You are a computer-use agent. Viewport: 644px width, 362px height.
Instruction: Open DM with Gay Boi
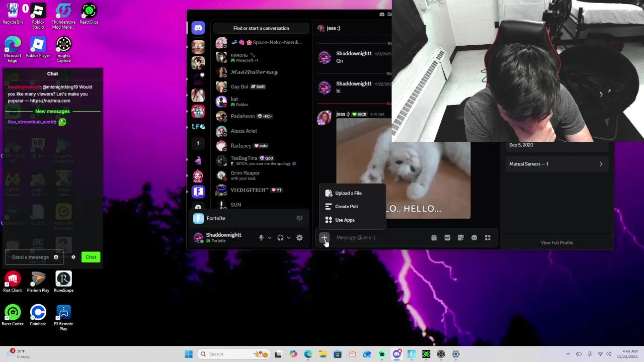[x=262, y=86]
